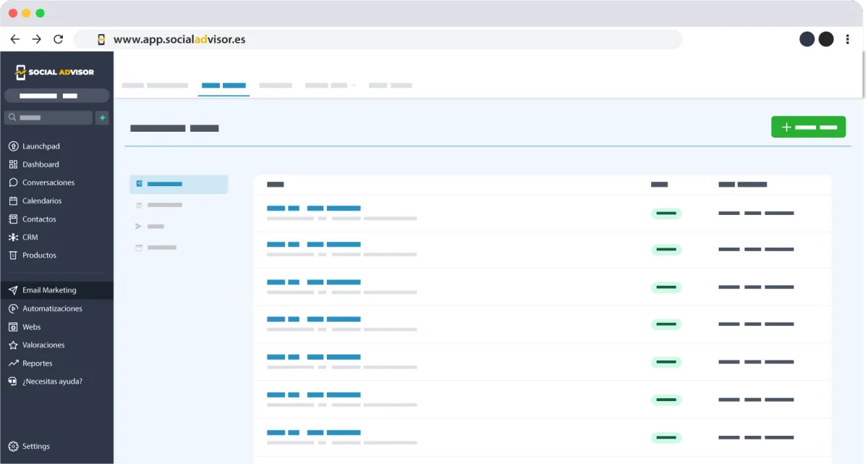The image size is (868, 464).
Task: Open Settings at sidebar bottom
Action: tap(35, 446)
